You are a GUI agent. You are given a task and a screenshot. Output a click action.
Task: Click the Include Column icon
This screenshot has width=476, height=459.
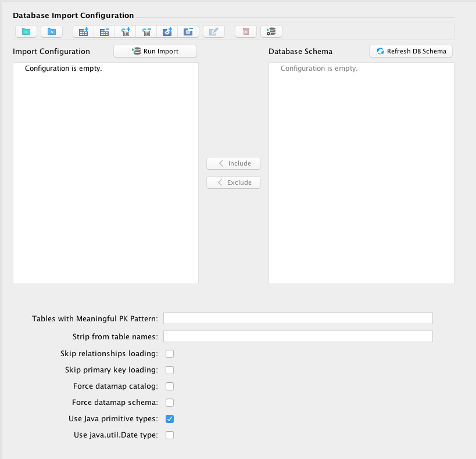[x=126, y=31]
